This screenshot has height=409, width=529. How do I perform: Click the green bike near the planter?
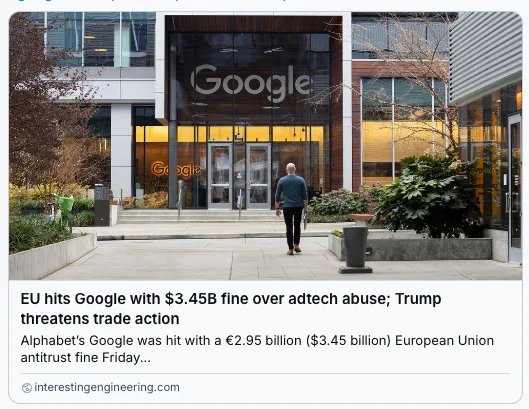pos(62,210)
